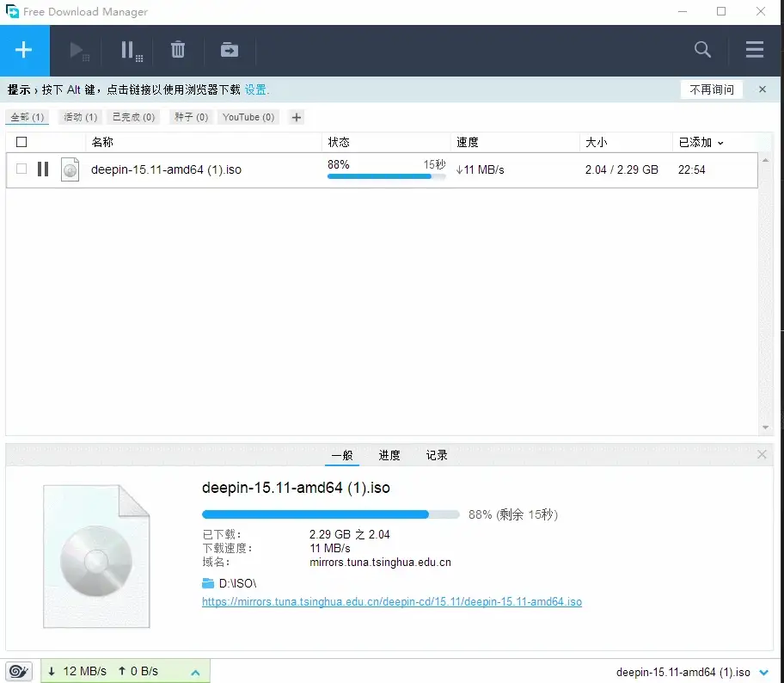
Task: Click the disc file icon in the deepin row
Action: click(x=70, y=169)
